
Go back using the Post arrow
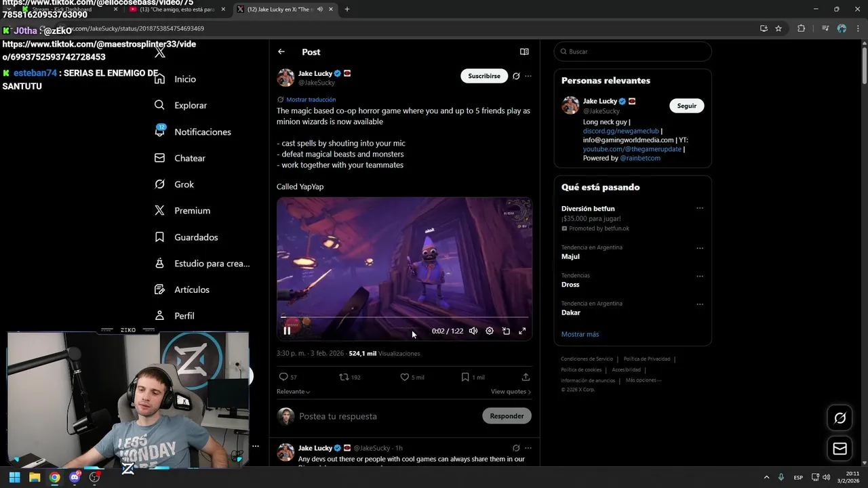tap(281, 52)
